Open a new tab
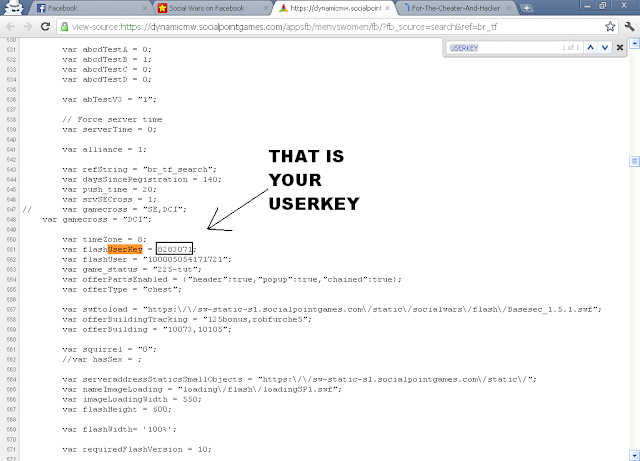The image size is (640, 461). 527,8
